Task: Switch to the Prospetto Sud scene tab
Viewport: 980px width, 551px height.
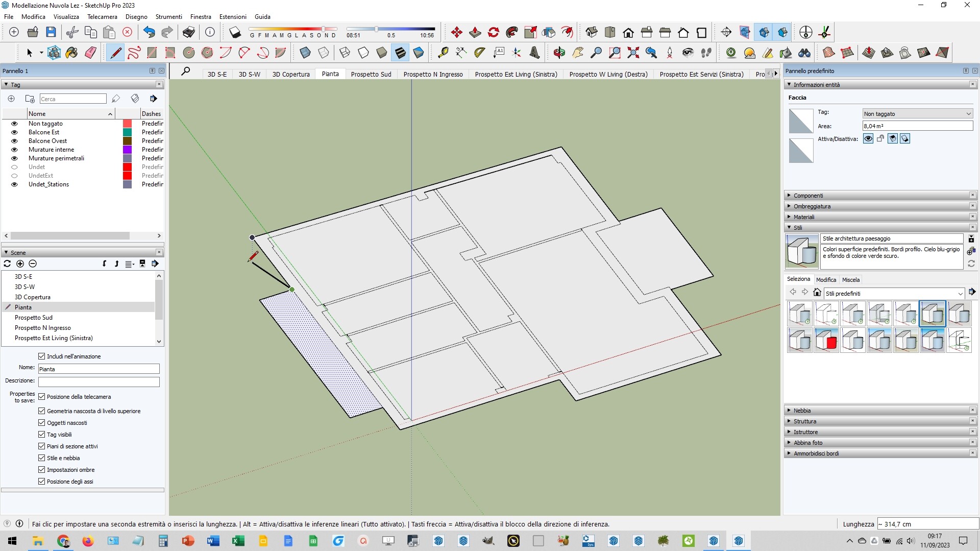Action: 371,74
